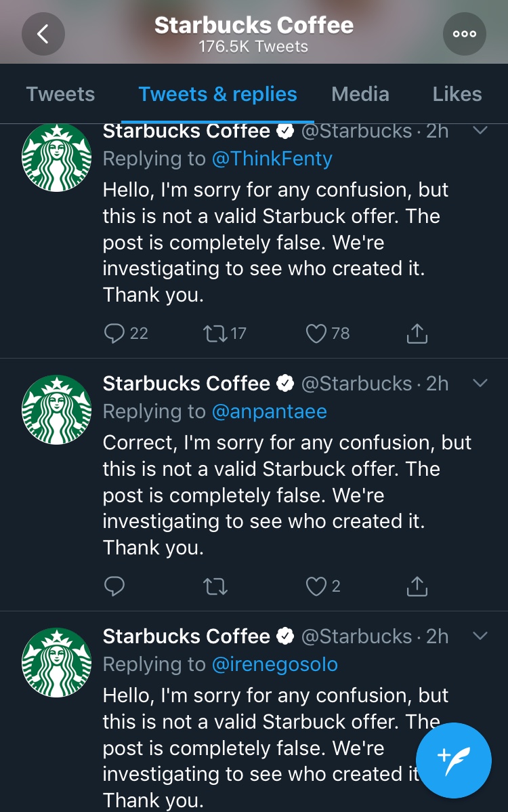Switch to the Tweets tab
Image resolution: width=508 pixels, height=812 pixels.
(60, 94)
